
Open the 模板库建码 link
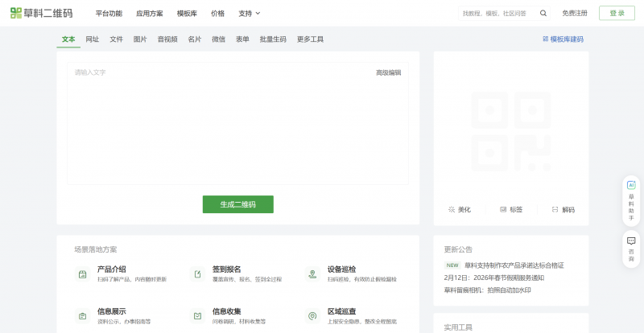click(x=563, y=39)
